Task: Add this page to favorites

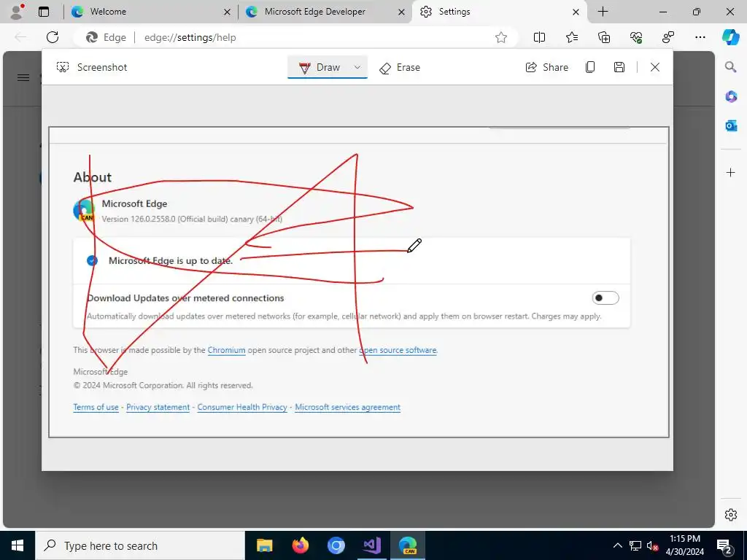Action: point(500,37)
